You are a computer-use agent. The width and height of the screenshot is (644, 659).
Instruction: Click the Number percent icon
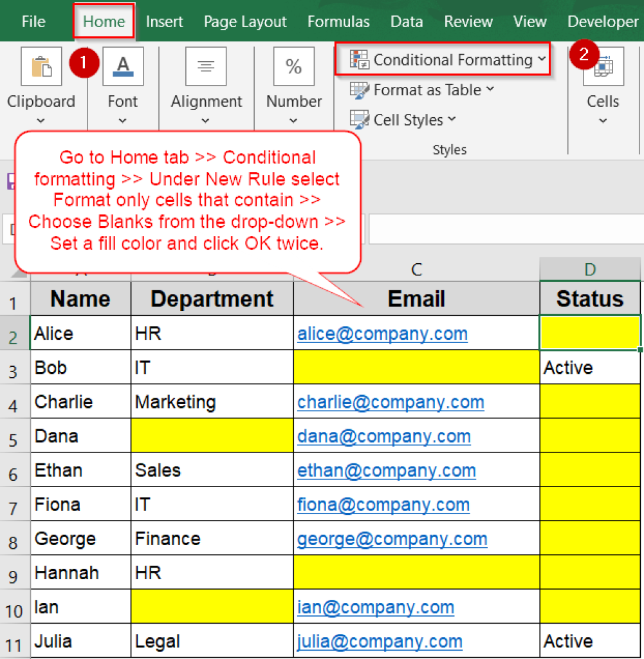[294, 66]
